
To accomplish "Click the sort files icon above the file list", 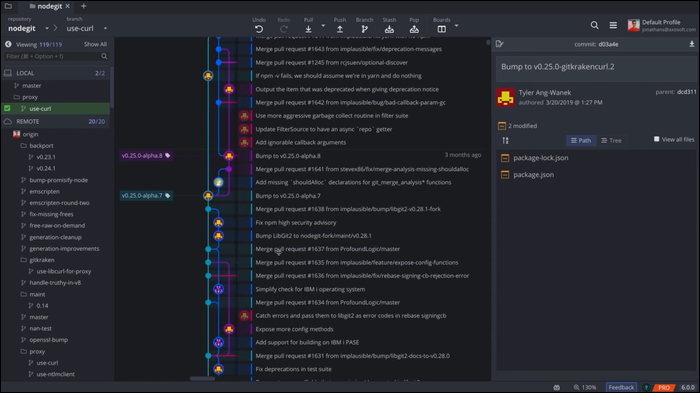I will click(505, 140).
